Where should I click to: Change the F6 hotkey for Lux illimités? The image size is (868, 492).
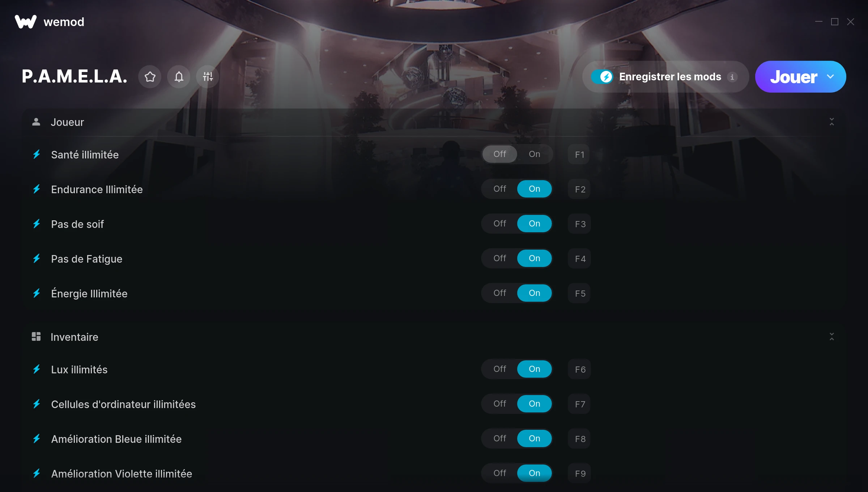[x=579, y=369]
